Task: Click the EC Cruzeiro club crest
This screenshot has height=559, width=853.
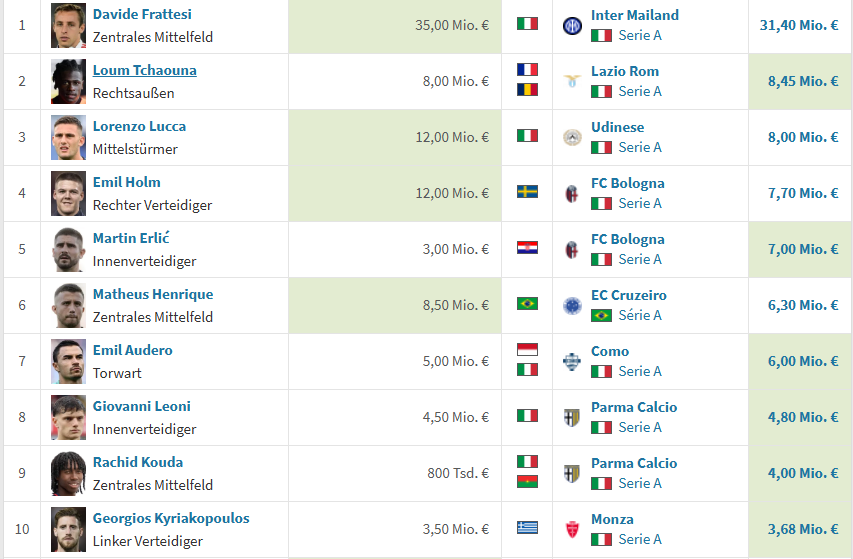Action: pos(572,306)
